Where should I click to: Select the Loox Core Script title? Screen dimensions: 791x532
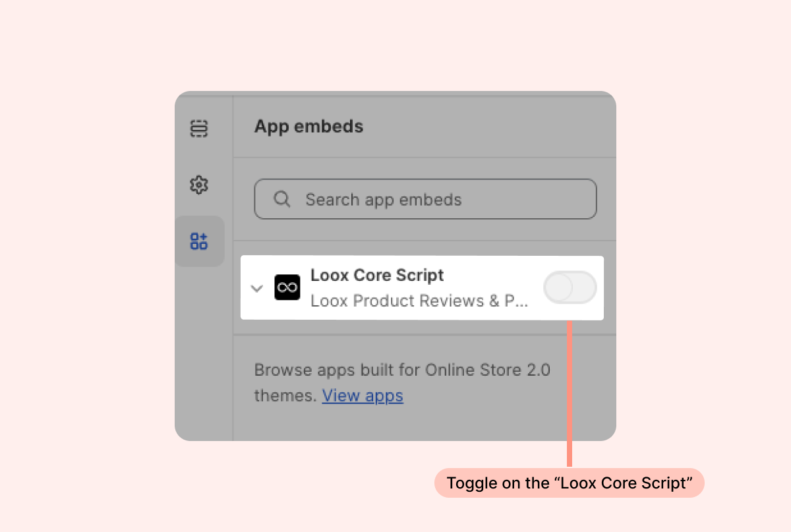(x=377, y=275)
